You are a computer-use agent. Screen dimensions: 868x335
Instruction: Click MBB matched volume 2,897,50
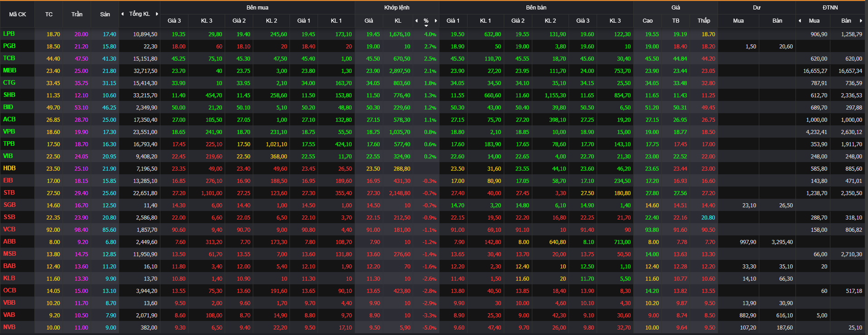pyautogui.click(x=400, y=71)
